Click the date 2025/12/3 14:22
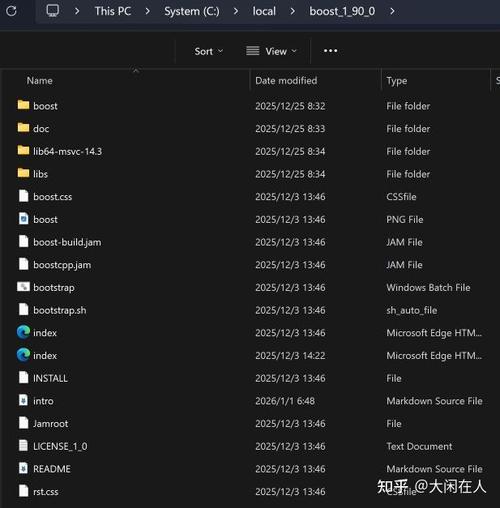 pyautogui.click(x=290, y=356)
